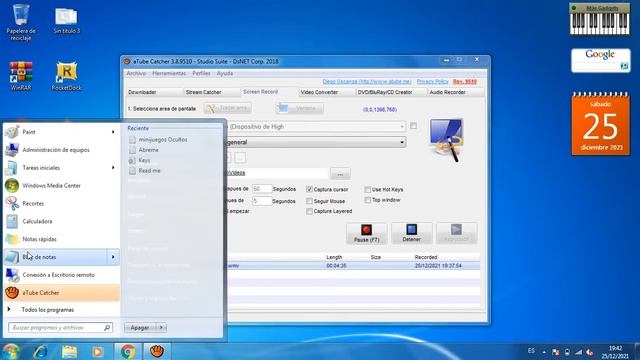Click the network signal tray icon
640x360 pixels.
578,352
